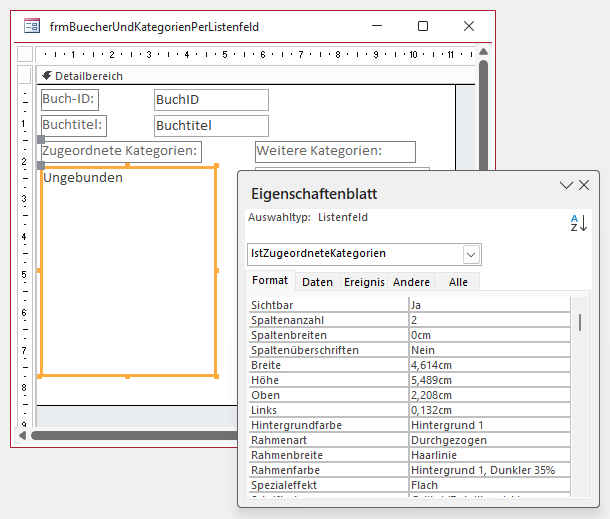Click the Detailbereich section arrow icon

(x=46, y=76)
